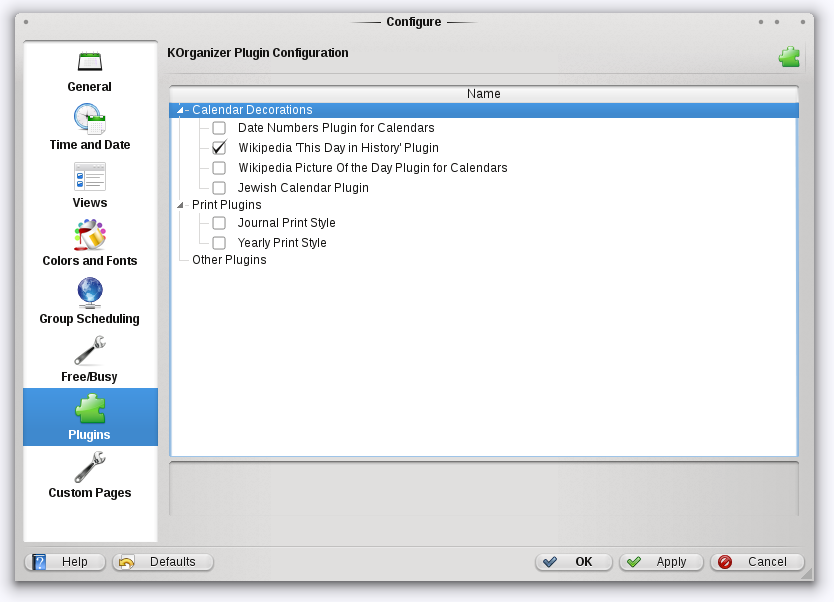This screenshot has height=602, width=834.
Task: Switch to the Group Scheduling label
Action: pyautogui.click(x=89, y=319)
